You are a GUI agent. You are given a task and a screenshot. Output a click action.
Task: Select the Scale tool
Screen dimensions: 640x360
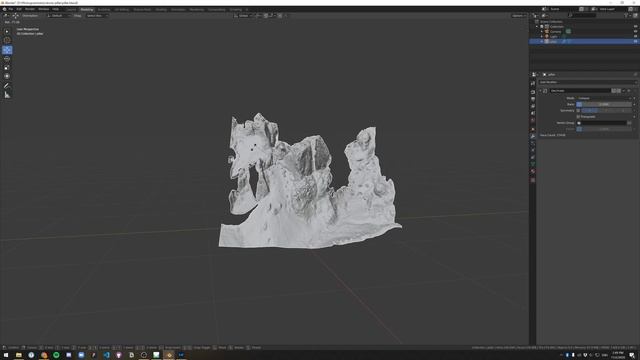[x=7, y=68]
